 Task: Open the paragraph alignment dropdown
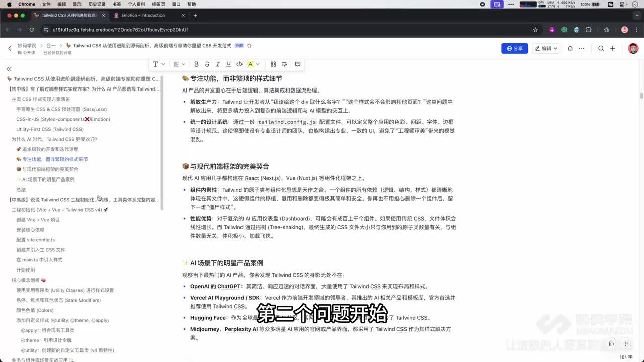tap(179, 64)
